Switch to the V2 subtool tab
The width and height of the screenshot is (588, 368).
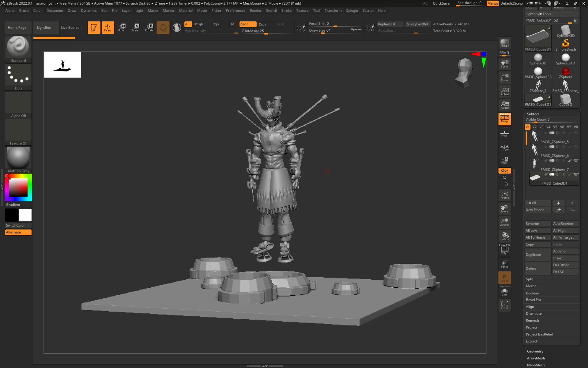point(534,127)
